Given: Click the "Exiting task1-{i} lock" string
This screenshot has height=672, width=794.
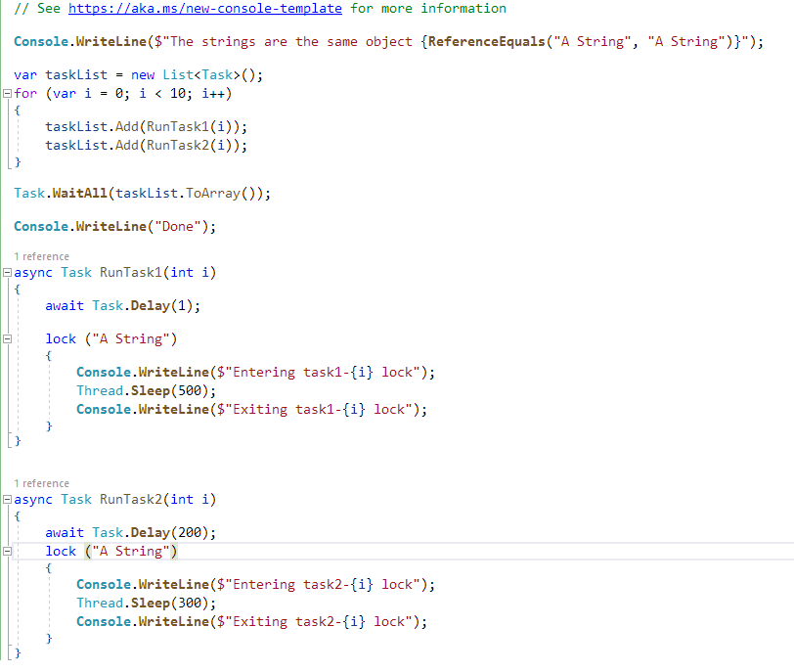Looking at the screenshot, I should pyautogui.click(x=318, y=409).
